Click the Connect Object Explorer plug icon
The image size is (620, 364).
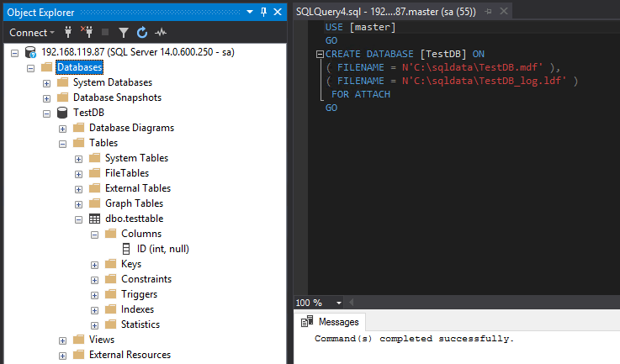pos(68,32)
